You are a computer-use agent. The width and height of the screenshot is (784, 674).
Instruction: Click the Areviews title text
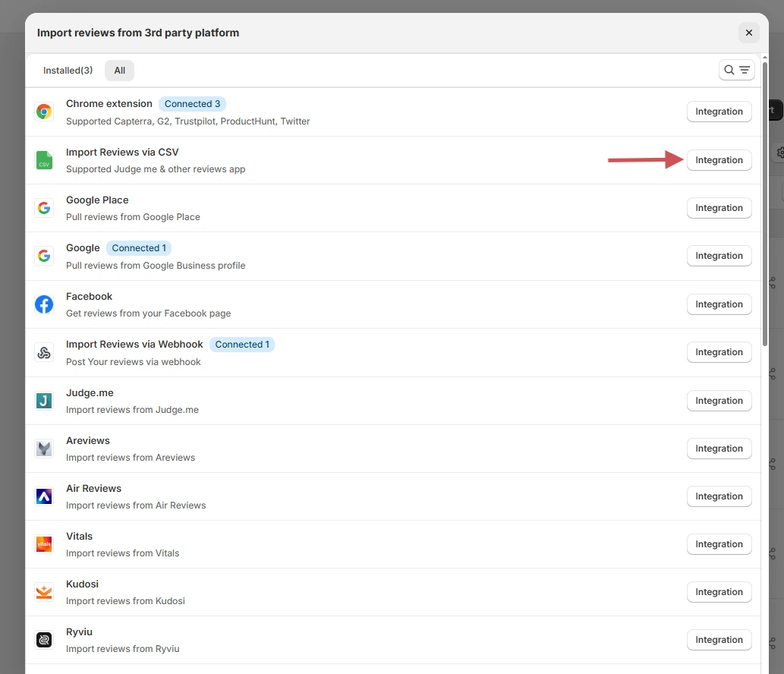(88, 440)
